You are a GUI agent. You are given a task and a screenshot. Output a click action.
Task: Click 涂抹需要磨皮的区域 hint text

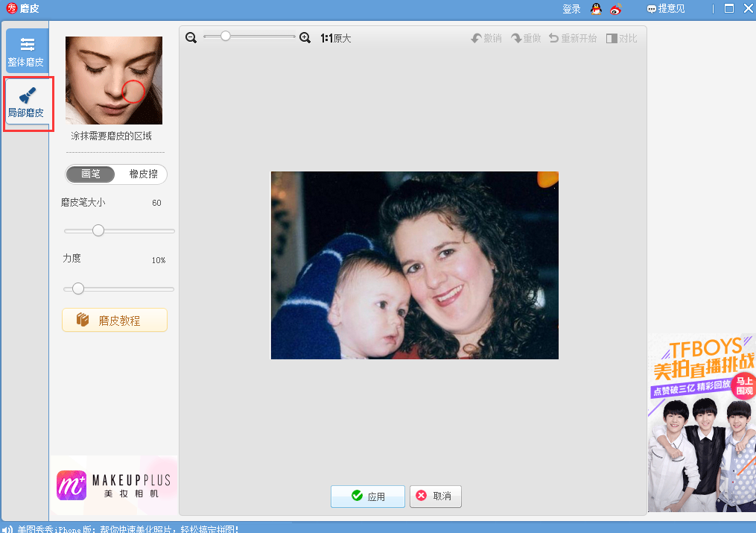pos(112,136)
